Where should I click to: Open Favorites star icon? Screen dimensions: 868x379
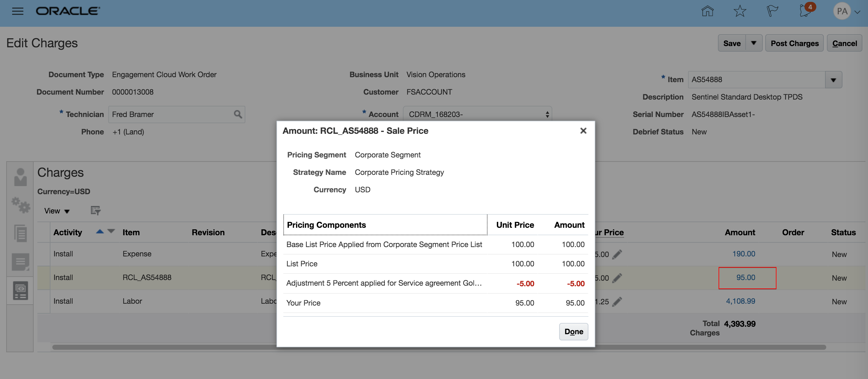click(x=740, y=12)
